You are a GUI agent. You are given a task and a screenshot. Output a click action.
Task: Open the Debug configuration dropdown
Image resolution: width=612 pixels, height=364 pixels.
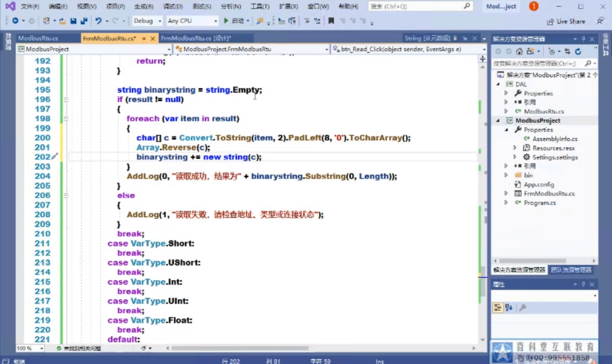147,21
